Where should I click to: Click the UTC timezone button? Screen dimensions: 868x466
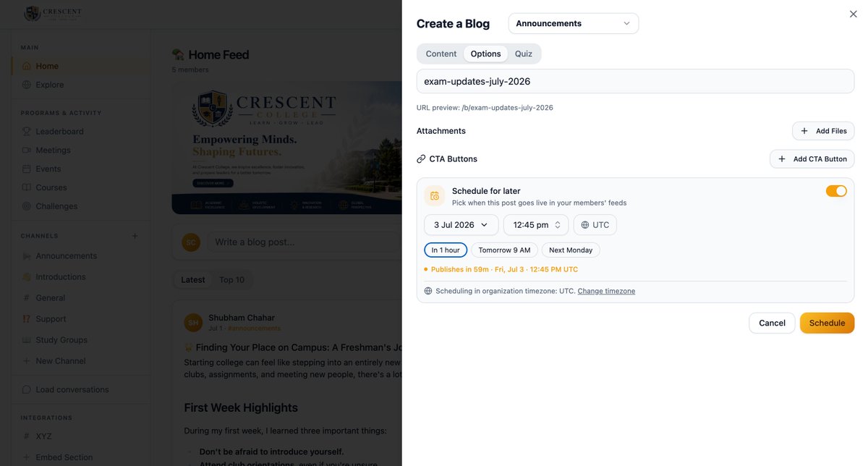595,225
